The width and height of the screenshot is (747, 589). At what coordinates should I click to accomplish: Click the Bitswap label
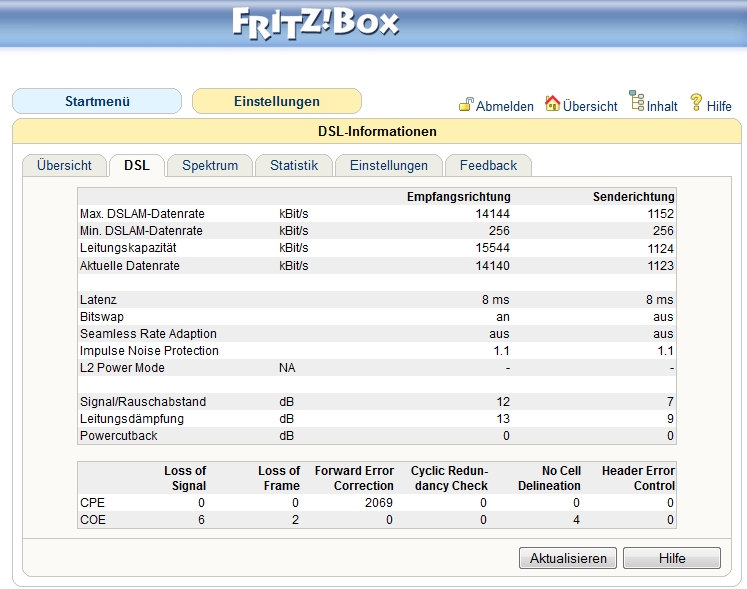(x=102, y=317)
